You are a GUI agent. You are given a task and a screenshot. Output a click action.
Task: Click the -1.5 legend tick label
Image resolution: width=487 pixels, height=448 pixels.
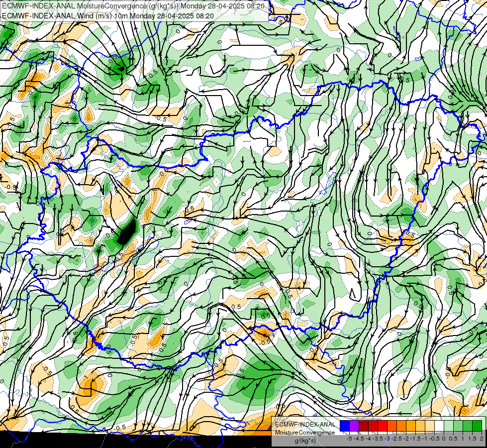tap(415, 439)
